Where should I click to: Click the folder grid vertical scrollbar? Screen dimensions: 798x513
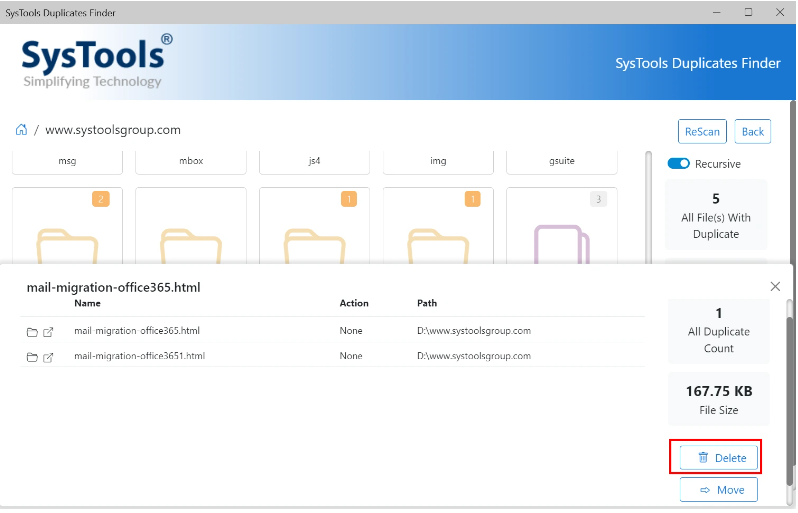(x=648, y=207)
